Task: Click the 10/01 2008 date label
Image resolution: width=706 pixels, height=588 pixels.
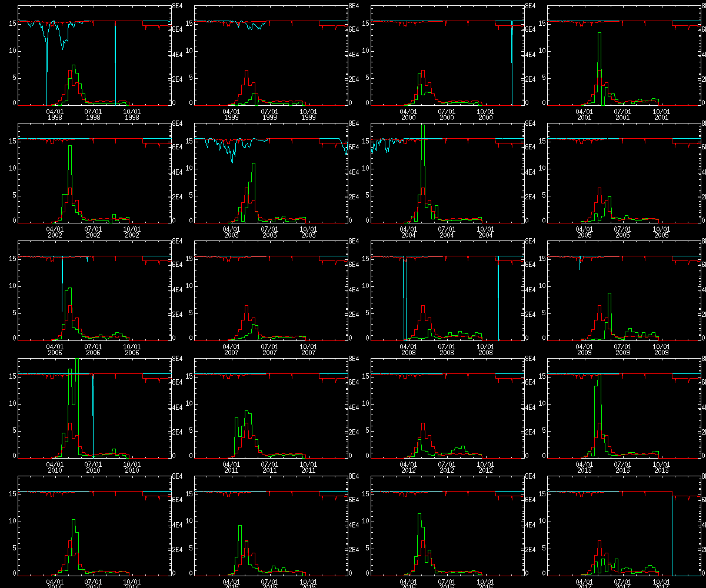Action: [x=485, y=349]
